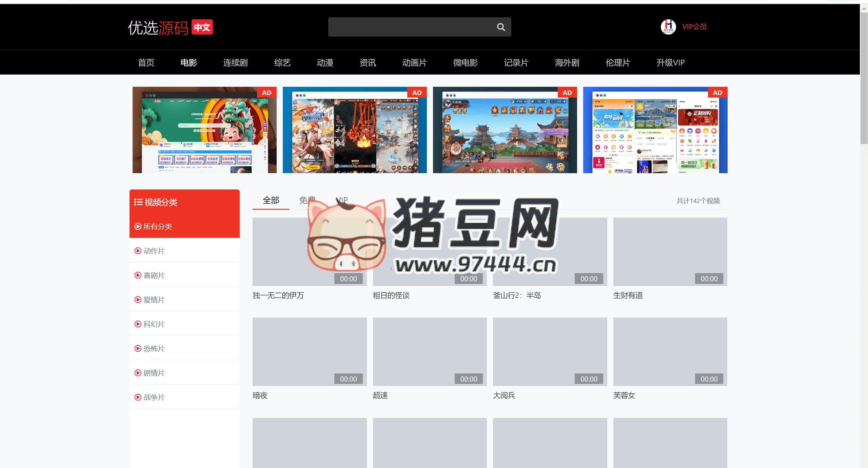Select the 所有分类 category
The image size is (868, 468).
point(158,226)
